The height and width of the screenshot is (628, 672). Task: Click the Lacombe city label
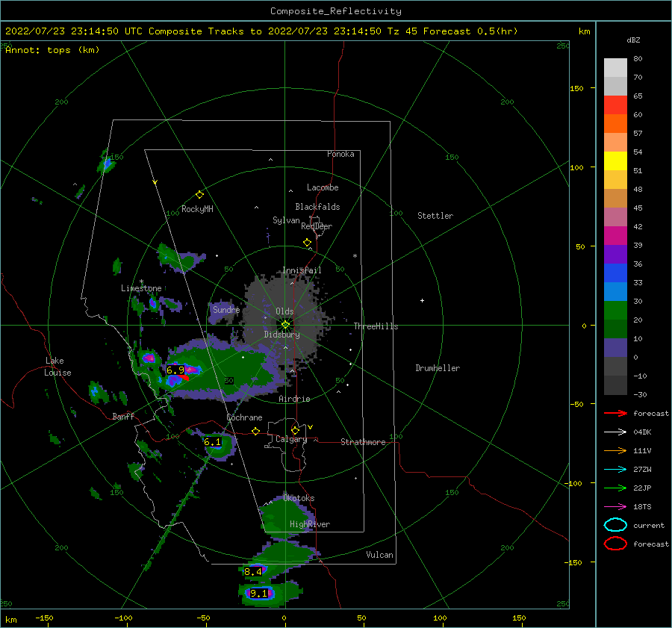323,187
